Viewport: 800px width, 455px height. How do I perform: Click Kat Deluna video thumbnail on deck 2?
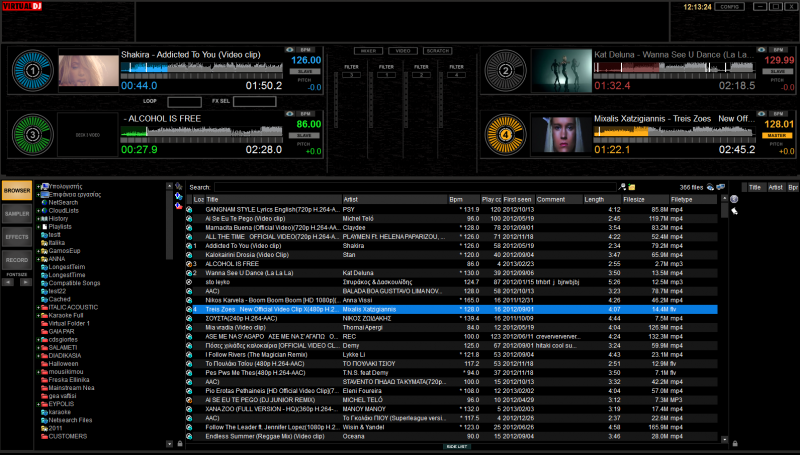point(561,71)
